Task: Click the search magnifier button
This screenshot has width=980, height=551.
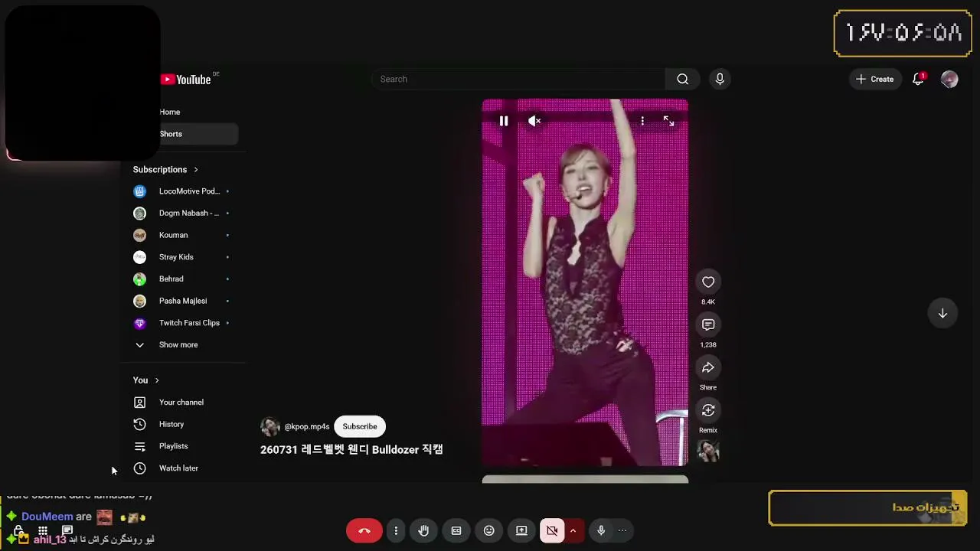Action: click(x=683, y=79)
